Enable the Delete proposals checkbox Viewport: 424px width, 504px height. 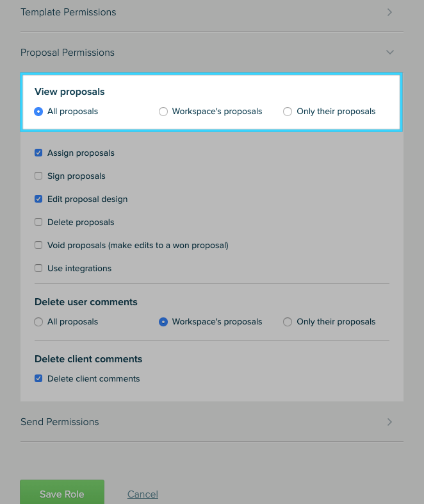point(38,222)
